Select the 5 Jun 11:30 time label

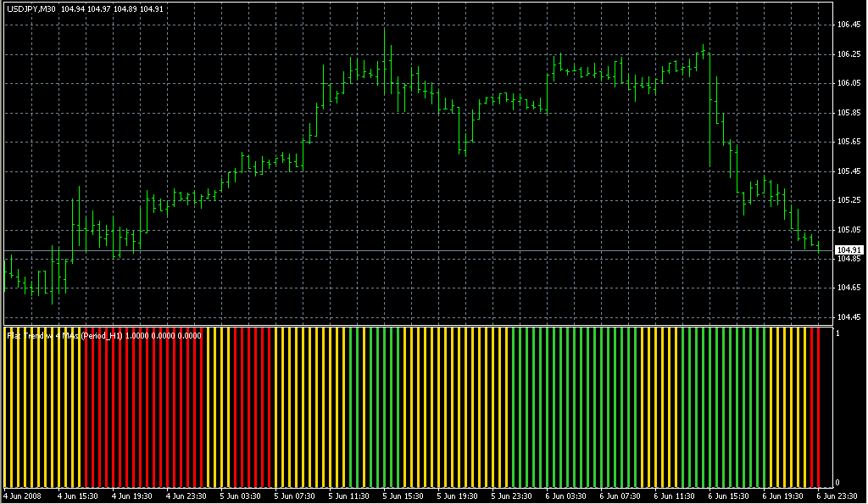click(x=350, y=496)
